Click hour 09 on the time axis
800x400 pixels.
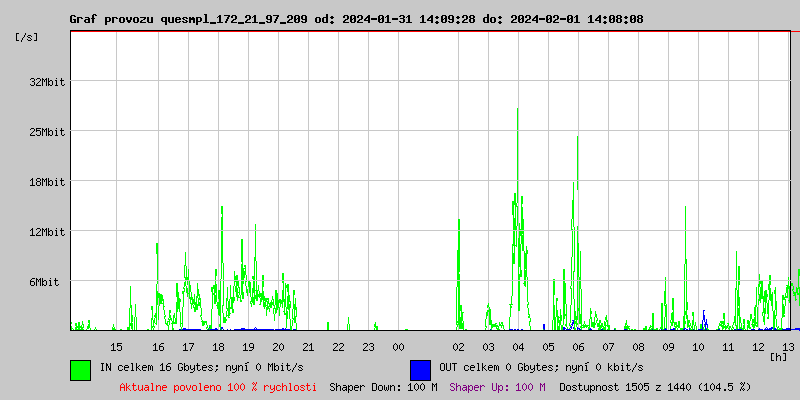[668, 347]
